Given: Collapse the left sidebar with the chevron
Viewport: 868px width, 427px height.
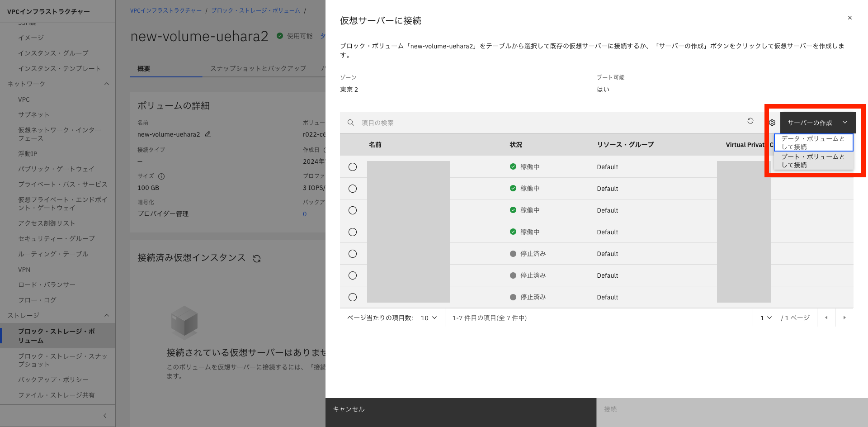Looking at the screenshot, I should tap(105, 415).
